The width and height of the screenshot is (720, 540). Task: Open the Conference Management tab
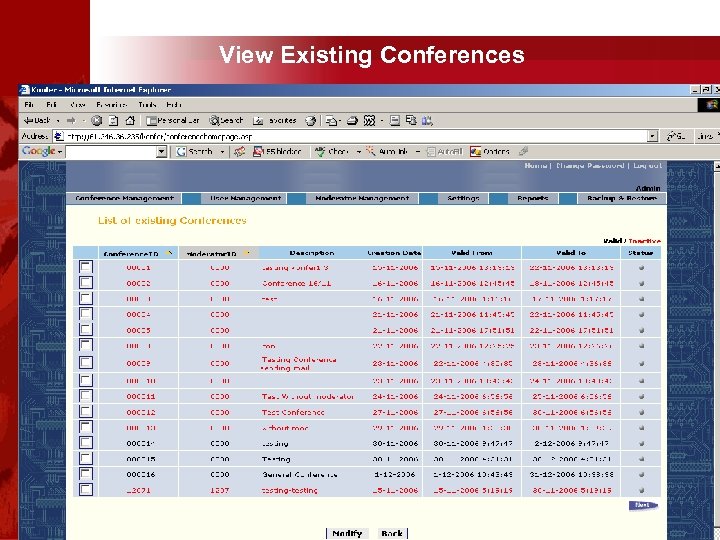(124, 198)
